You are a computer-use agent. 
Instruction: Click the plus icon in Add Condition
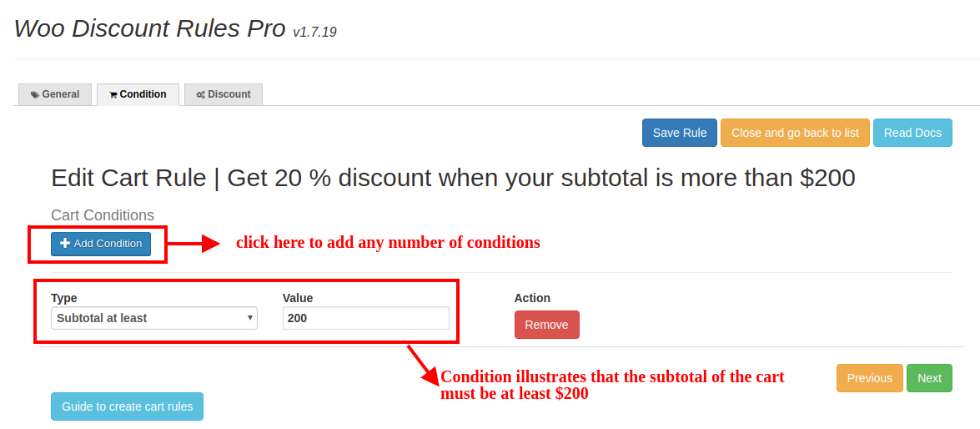(65, 244)
